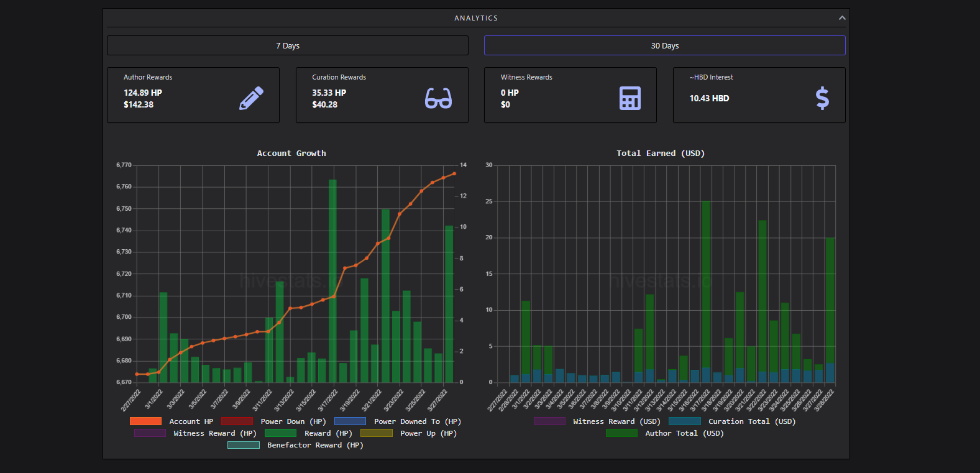Click the Total Earned (USD) chart title

pyautogui.click(x=661, y=153)
